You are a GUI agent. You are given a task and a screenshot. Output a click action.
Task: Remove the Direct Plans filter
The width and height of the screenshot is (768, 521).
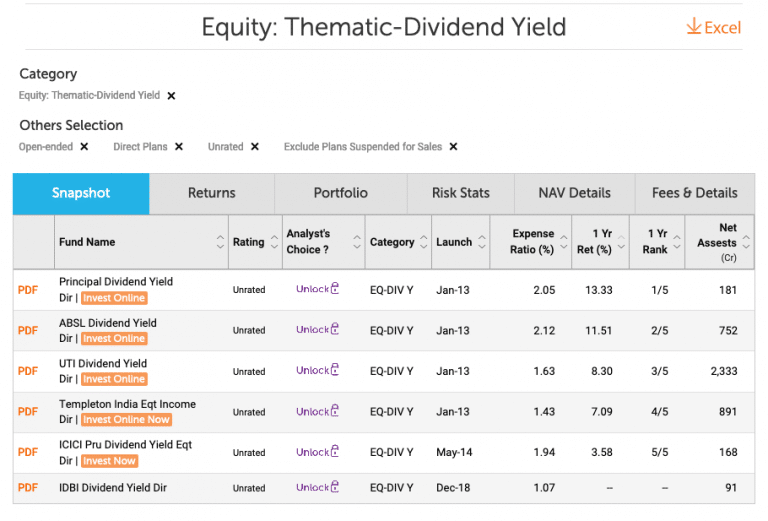[x=179, y=146]
